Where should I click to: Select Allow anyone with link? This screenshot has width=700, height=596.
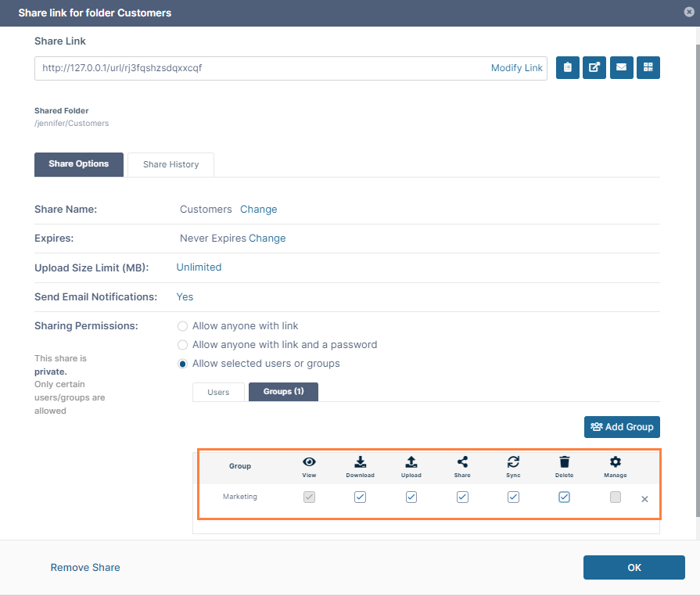click(183, 326)
